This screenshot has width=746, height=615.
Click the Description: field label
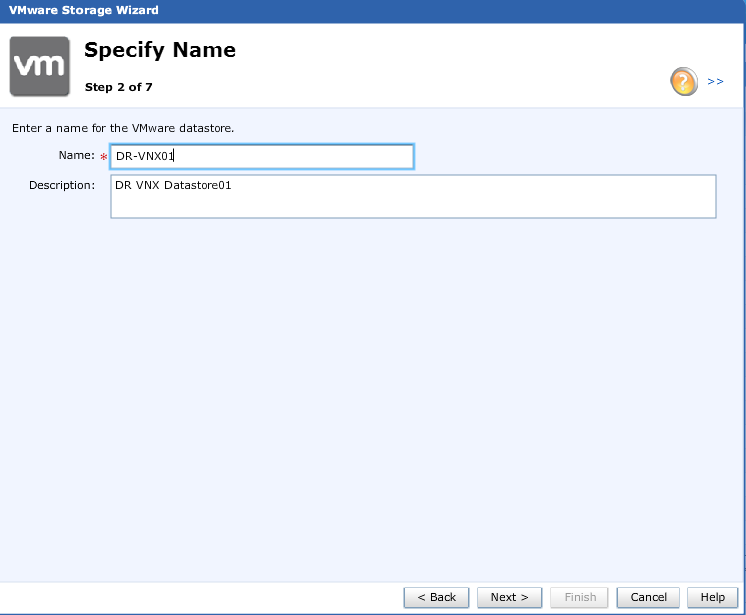pyautogui.click(x=61, y=185)
